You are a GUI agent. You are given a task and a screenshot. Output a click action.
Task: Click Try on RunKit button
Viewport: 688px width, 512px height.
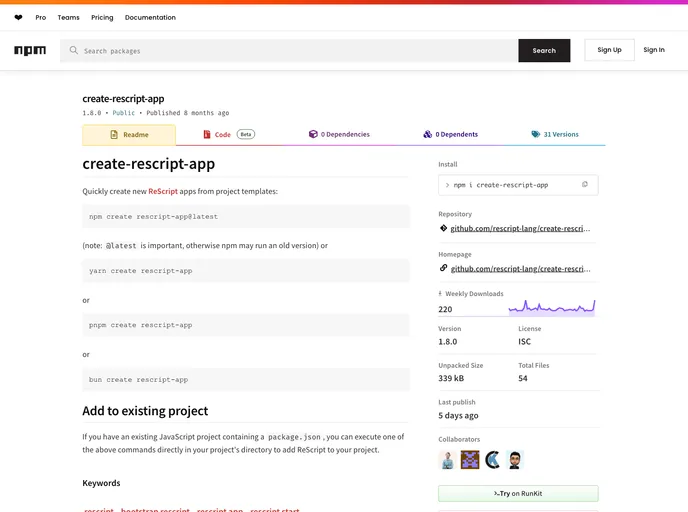[518, 494]
